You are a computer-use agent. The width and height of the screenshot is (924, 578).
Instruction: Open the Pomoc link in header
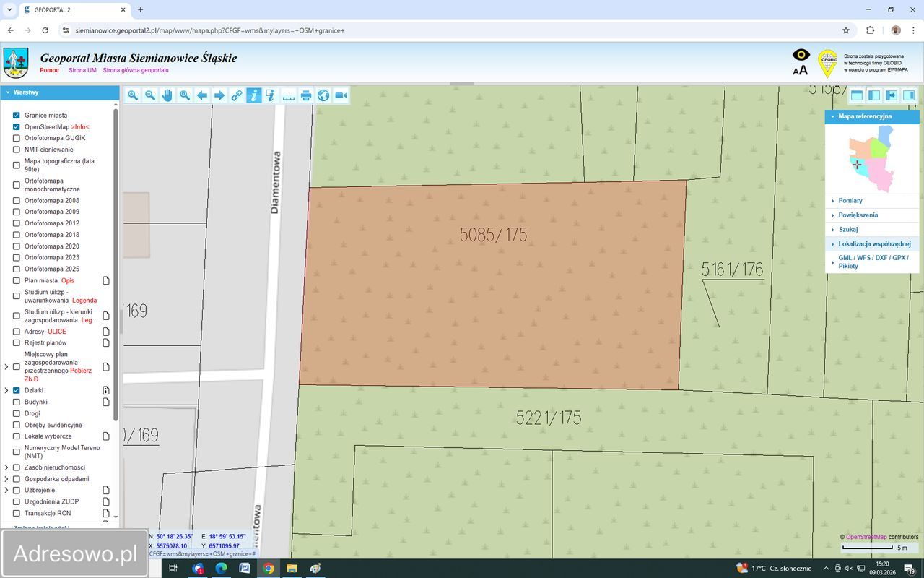(x=50, y=70)
